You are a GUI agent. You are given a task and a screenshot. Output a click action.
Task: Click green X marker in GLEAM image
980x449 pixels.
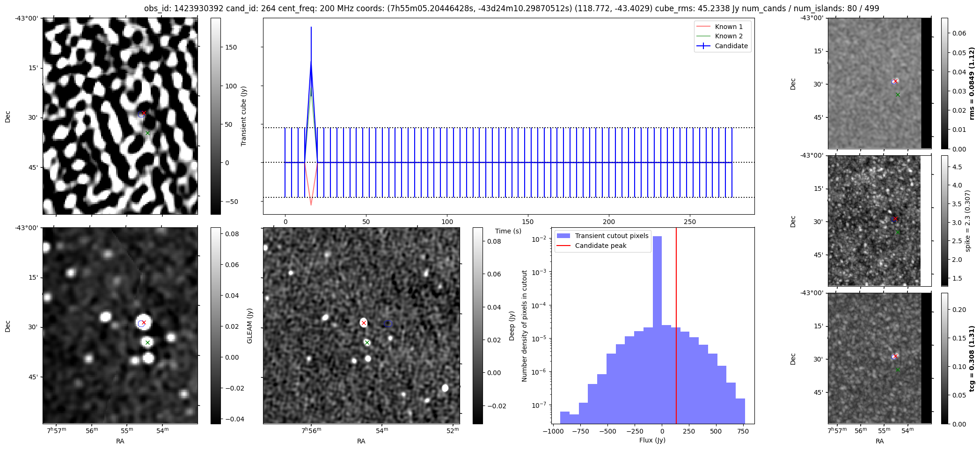point(147,343)
